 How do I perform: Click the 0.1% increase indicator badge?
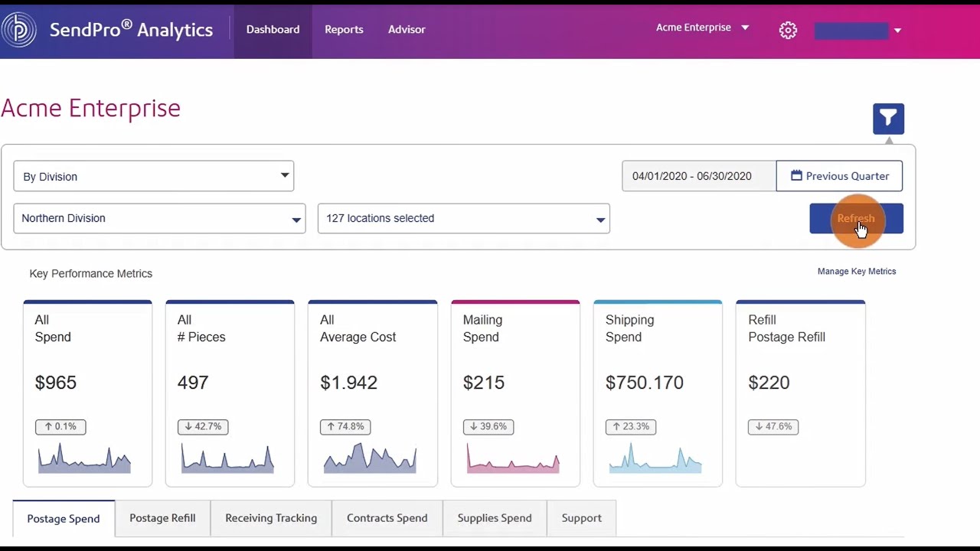click(60, 426)
